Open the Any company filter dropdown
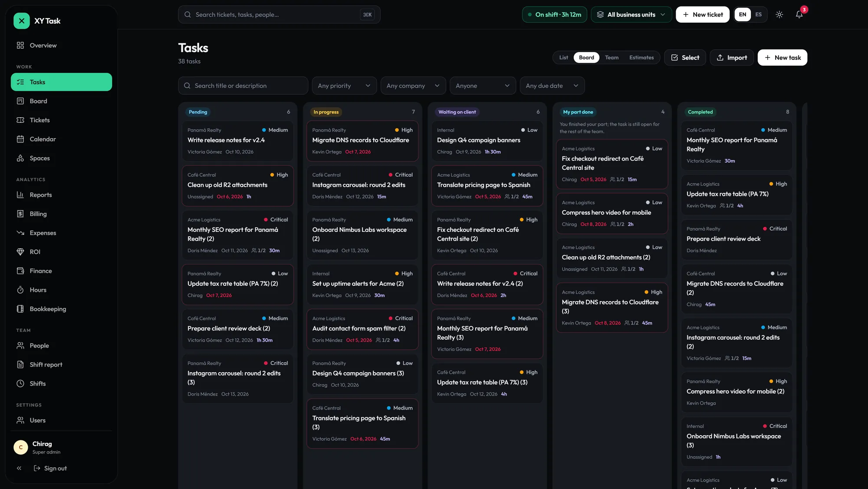This screenshot has width=868, height=489. pos(413,86)
